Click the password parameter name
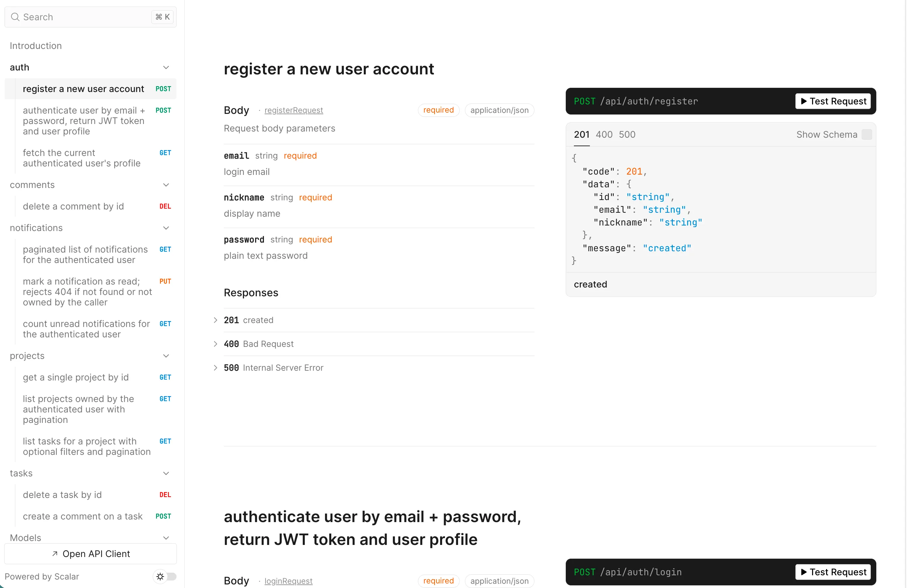This screenshot has height=588, width=907. 244,239
